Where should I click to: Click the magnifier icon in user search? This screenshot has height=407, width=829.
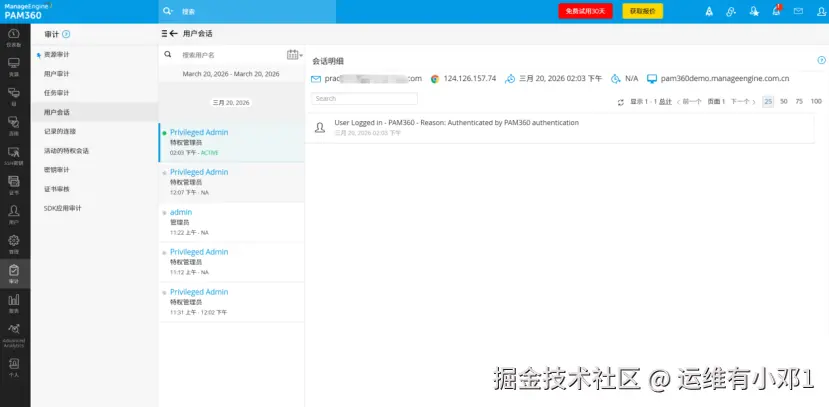(x=168, y=54)
